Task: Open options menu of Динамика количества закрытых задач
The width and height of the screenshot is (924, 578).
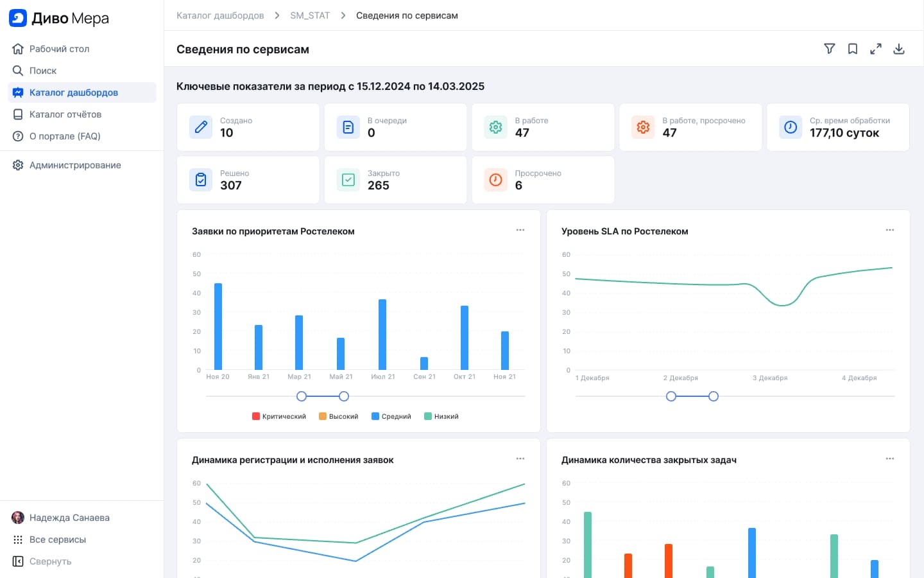Action: [x=890, y=459]
